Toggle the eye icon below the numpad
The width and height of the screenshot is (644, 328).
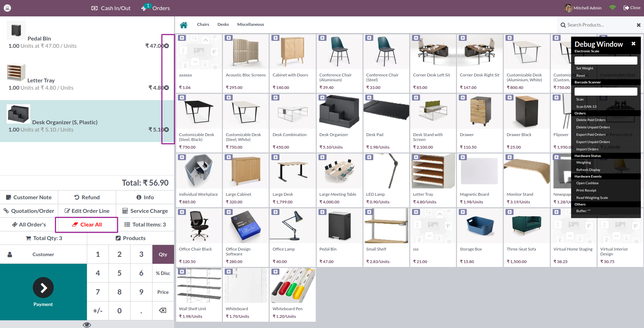tap(87, 325)
